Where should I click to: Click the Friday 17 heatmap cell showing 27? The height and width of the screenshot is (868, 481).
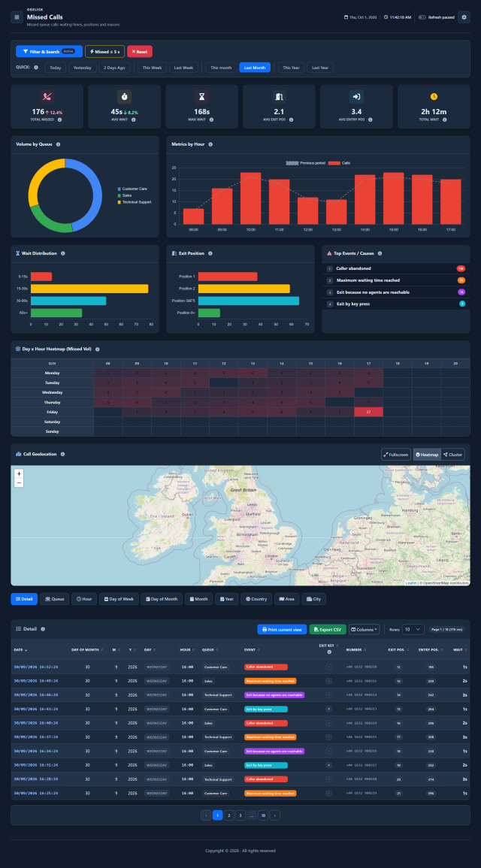(368, 412)
